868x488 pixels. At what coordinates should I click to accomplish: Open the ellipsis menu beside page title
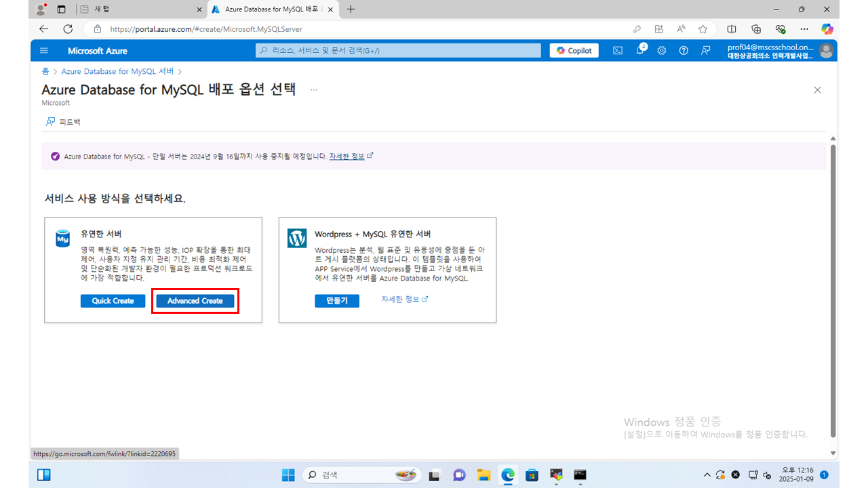[313, 89]
